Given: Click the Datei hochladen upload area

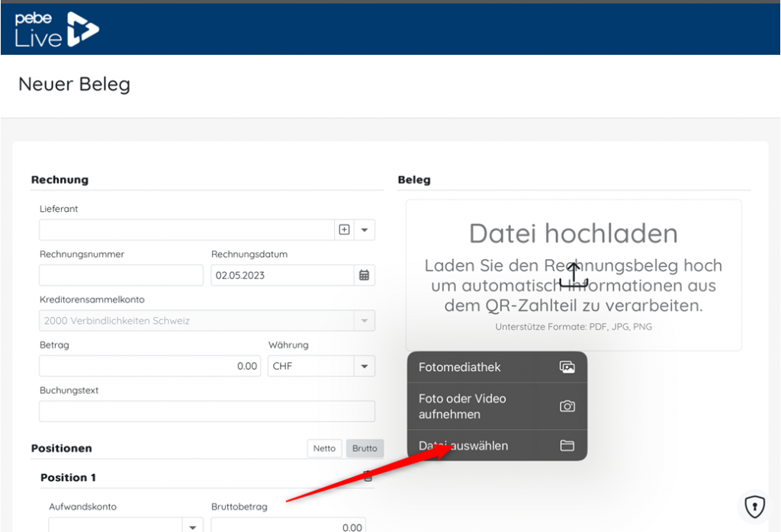Looking at the screenshot, I should click(574, 275).
